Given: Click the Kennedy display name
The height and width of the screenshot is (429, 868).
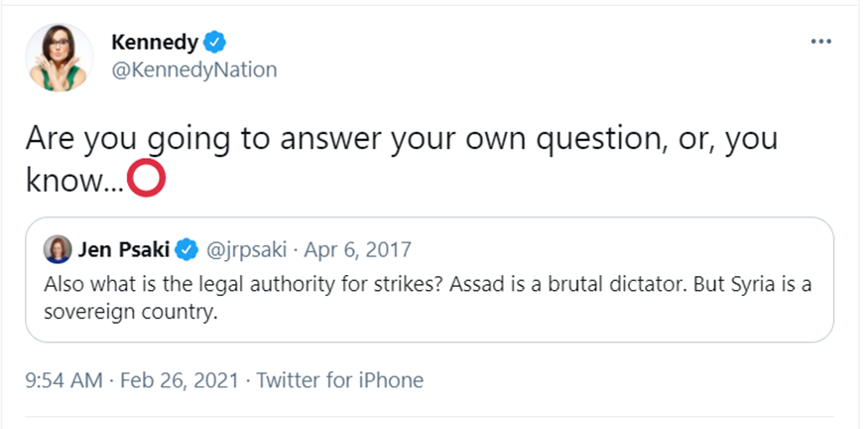Looking at the screenshot, I should click(x=156, y=42).
